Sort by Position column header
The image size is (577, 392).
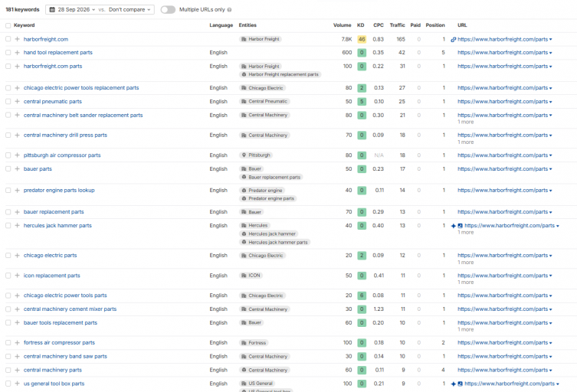tap(435, 25)
